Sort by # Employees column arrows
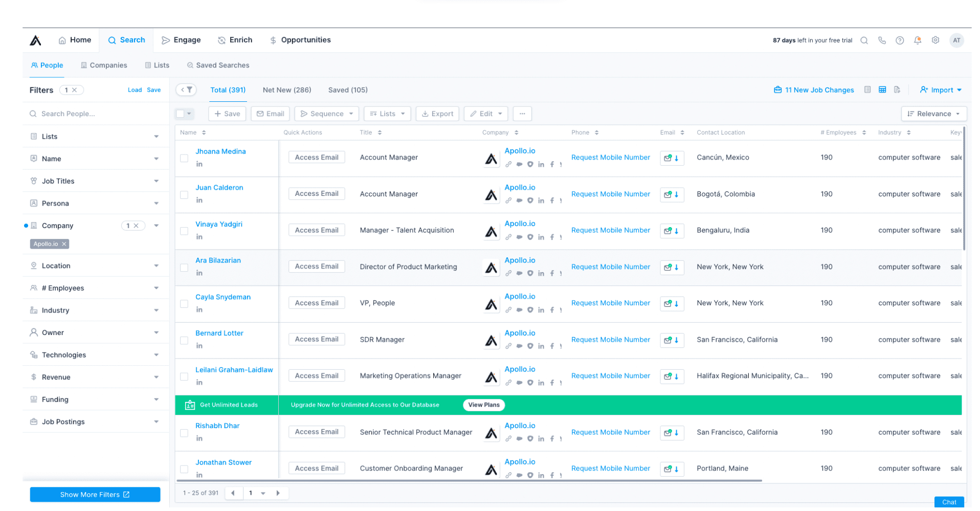This screenshot has width=980, height=511. click(864, 132)
